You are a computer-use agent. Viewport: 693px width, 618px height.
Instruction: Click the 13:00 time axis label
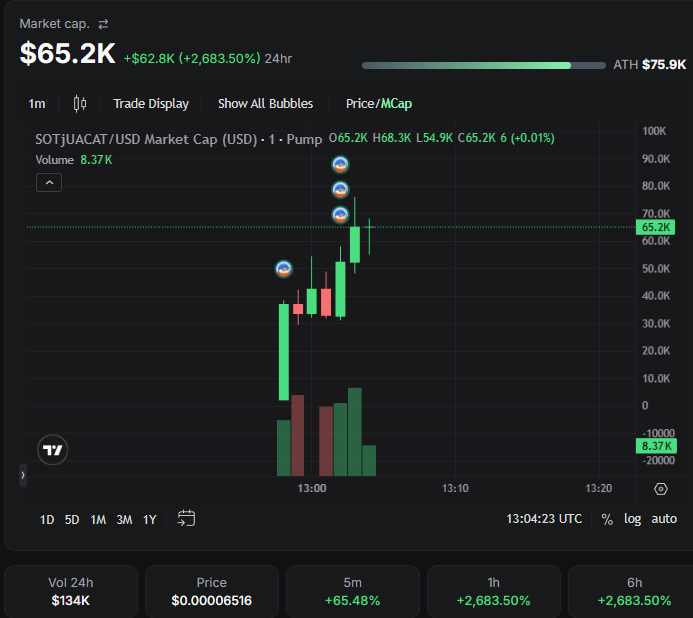tap(312, 488)
